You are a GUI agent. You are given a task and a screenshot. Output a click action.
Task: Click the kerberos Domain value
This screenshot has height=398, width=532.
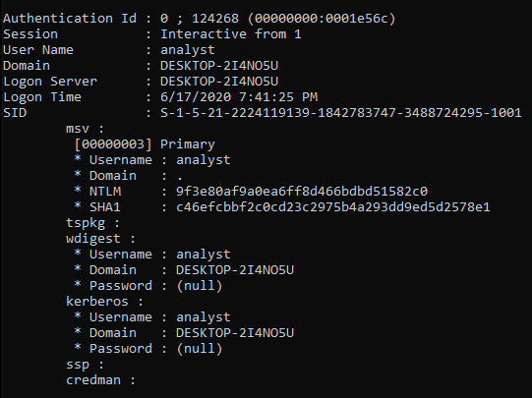235,333
